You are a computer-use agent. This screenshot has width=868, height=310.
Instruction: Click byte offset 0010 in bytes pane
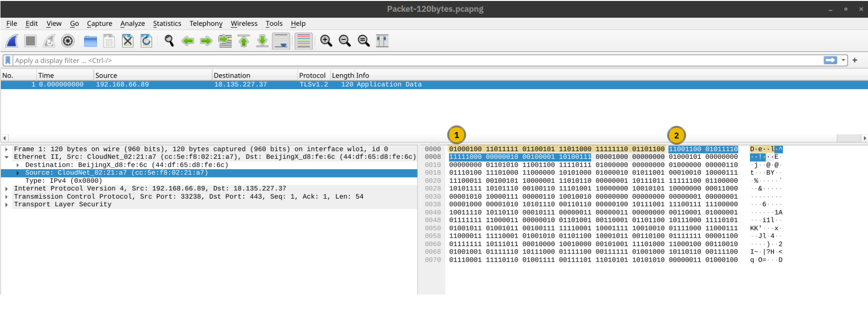pos(433,165)
